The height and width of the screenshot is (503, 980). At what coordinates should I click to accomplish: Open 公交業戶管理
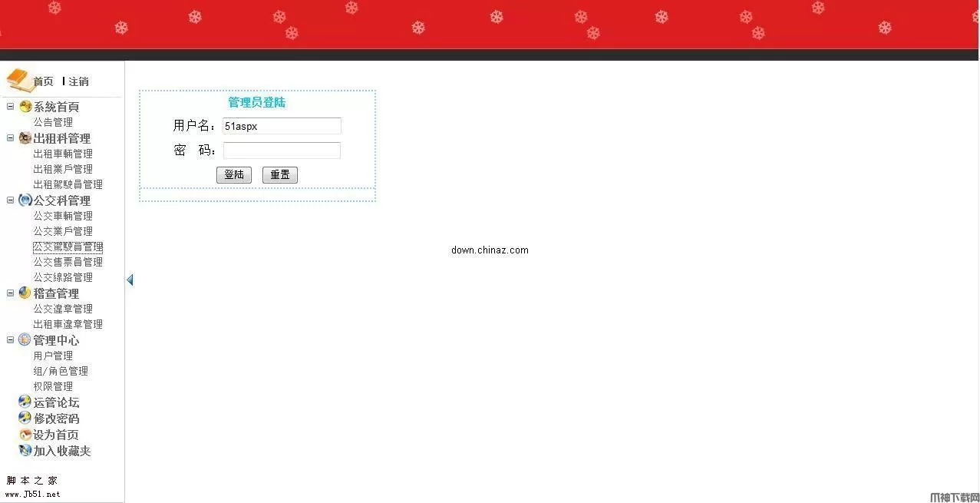tap(63, 231)
